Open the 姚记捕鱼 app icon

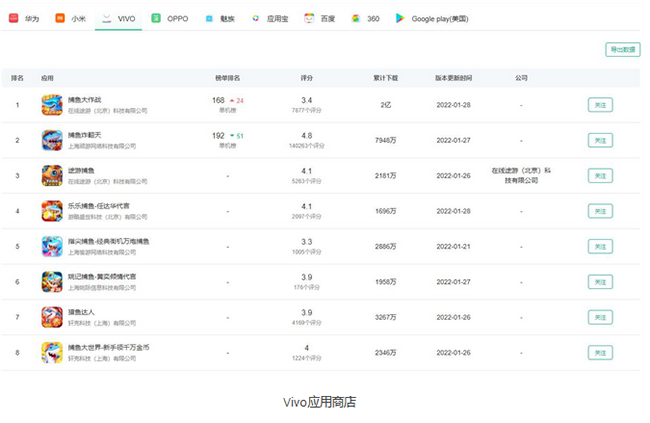[52, 282]
